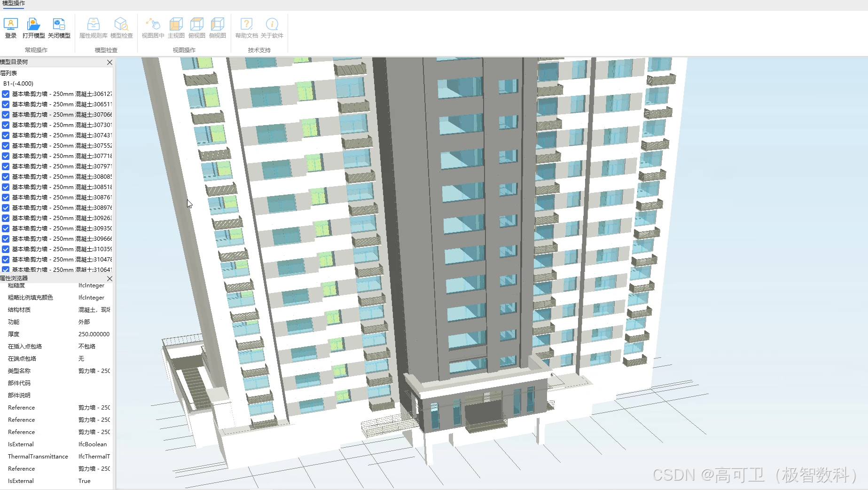Screen dimensions: 868x490
Task: Open 关于软件 about dialog
Action: tap(272, 27)
